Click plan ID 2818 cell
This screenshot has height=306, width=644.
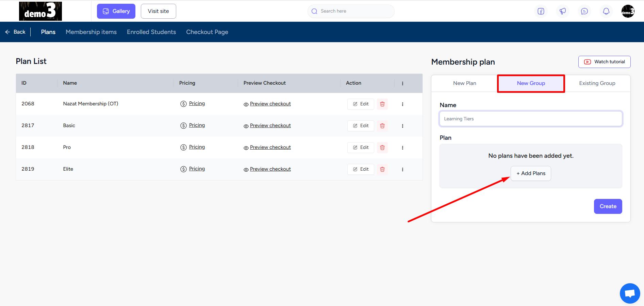tap(28, 147)
